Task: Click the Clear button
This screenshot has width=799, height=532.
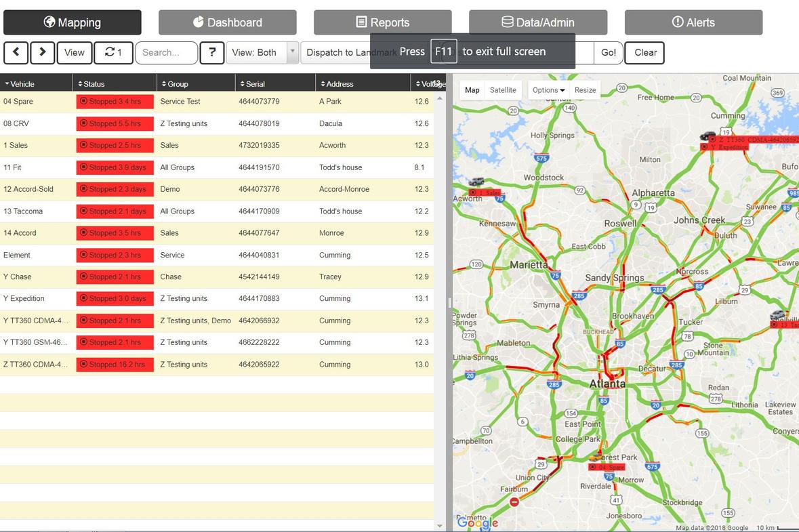Action: click(x=645, y=52)
